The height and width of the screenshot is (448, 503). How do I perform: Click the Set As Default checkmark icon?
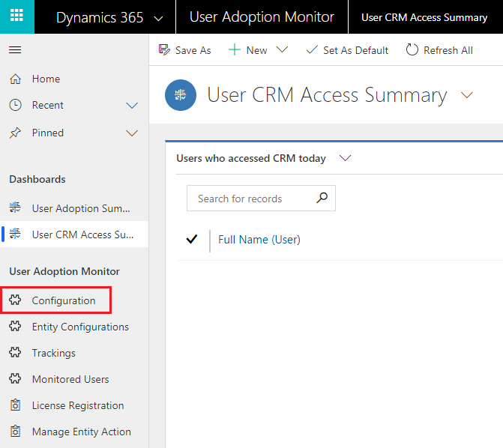tap(312, 49)
